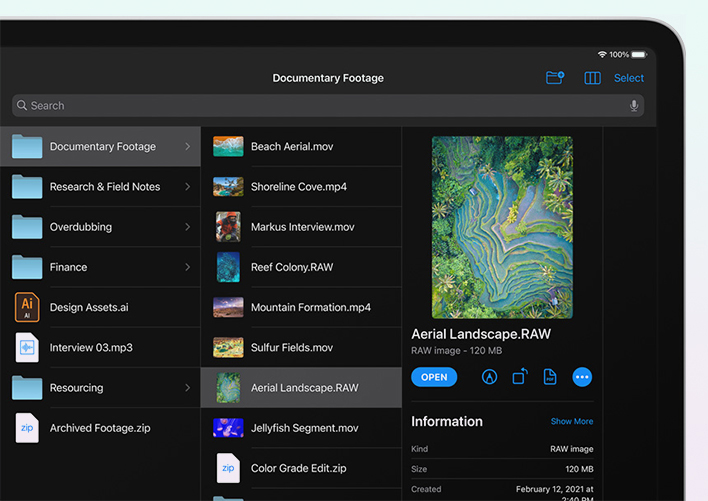The width and height of the screenshot is (708, 501).
Task: Tap the create PDF icon
Action: point(550,377)
